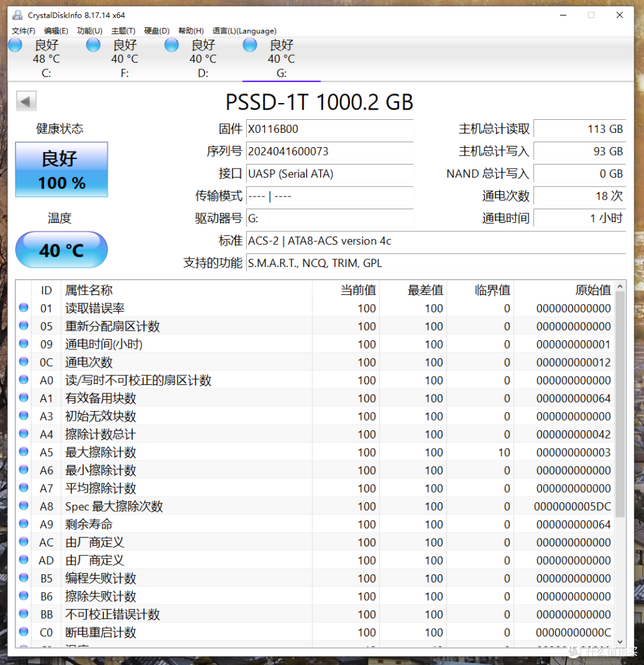The height and width of the screenshot is (665, 644).
Task: Click the scroll up arrow of SMART list
Action: pos(620,287)
